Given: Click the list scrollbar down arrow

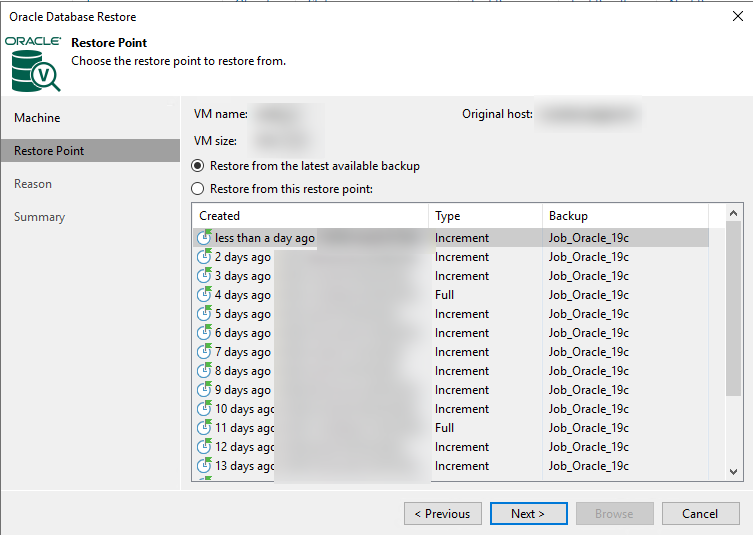Looking at the screenshot, I should click(733, 472).
